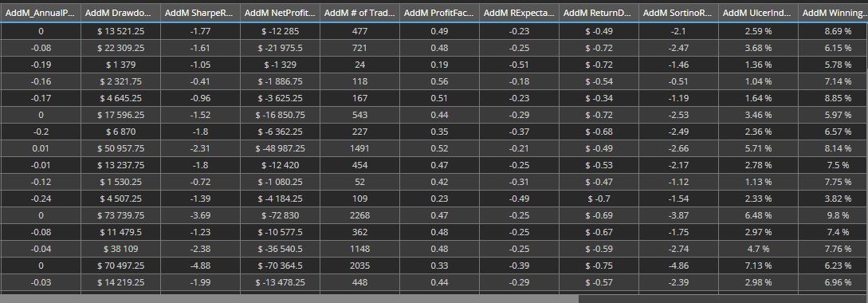The height and width of the screenshot is (303, 868).
Task: Click profit factor cell 0.19
Action: 439,65
